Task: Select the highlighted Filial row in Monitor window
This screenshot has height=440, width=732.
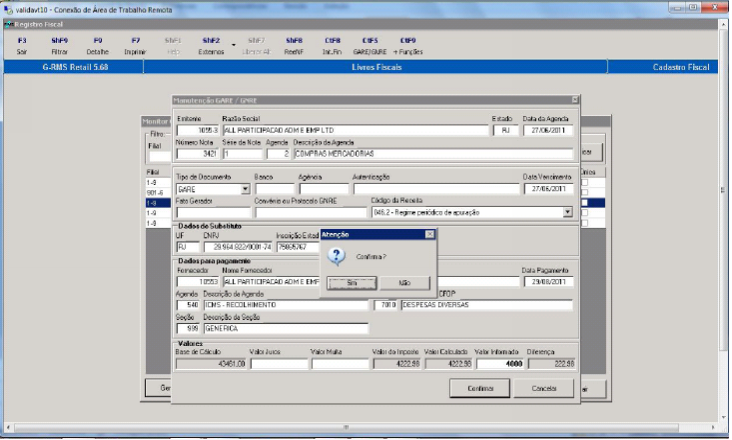Action: [158, 203]
